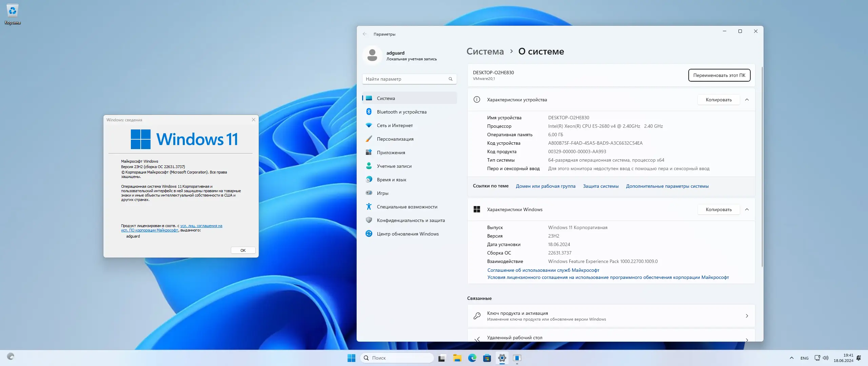868x366 pixels.
Task: Open the Игры gamepad icon section
Action: point(369,193)
